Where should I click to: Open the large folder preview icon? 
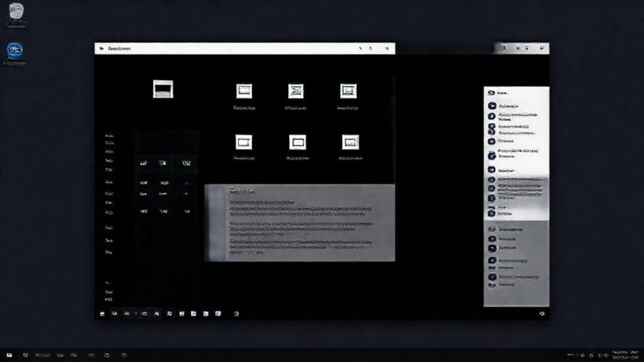coord(163,89)
